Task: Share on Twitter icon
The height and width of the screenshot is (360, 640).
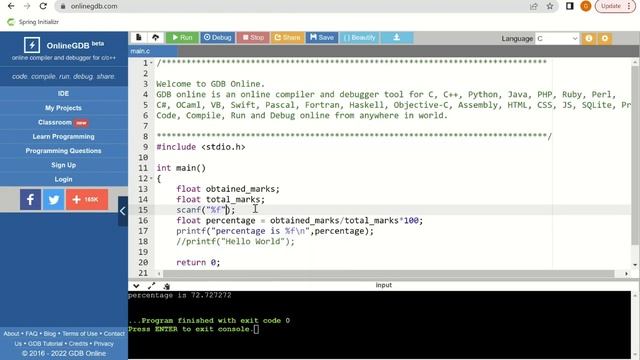Action: click(x=53, y=200)
